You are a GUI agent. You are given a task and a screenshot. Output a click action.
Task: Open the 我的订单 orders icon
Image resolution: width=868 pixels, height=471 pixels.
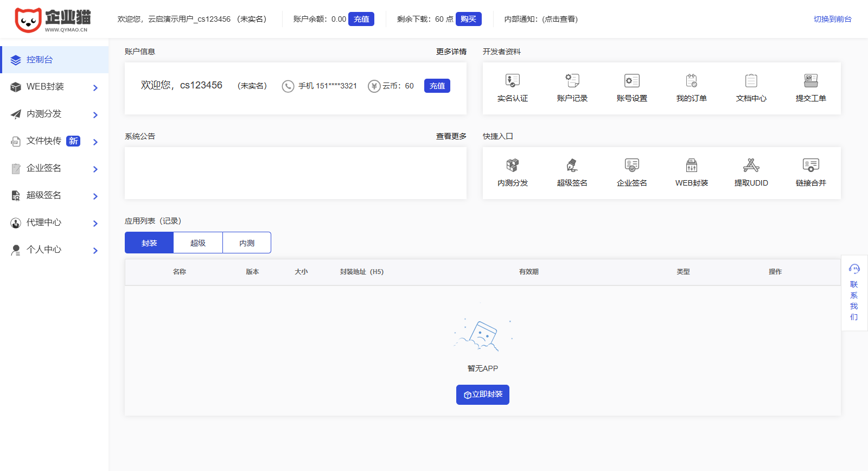(x=691, y=81)
